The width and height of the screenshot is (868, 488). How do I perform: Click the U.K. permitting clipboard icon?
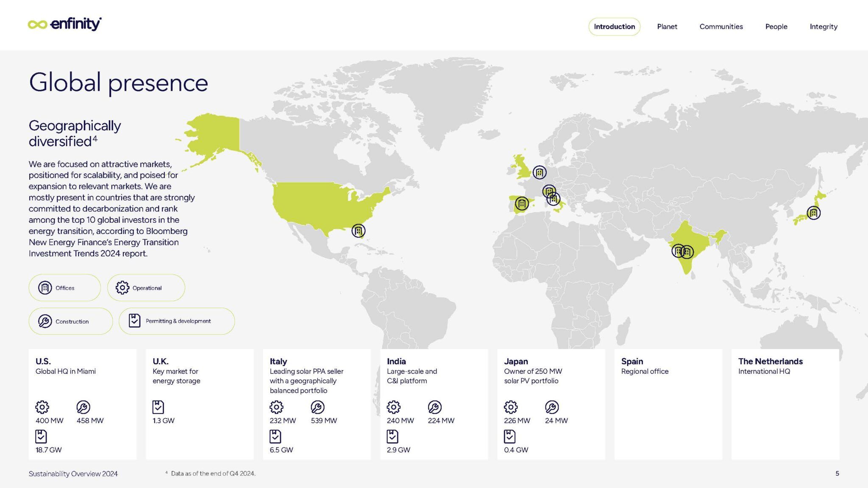[x=158, y=407]
